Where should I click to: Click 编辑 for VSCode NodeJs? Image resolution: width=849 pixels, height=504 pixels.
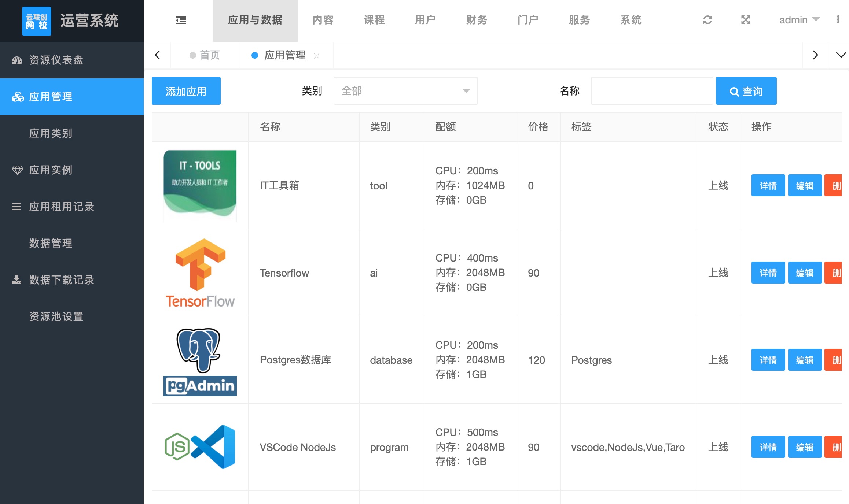[x=805, y=447]
